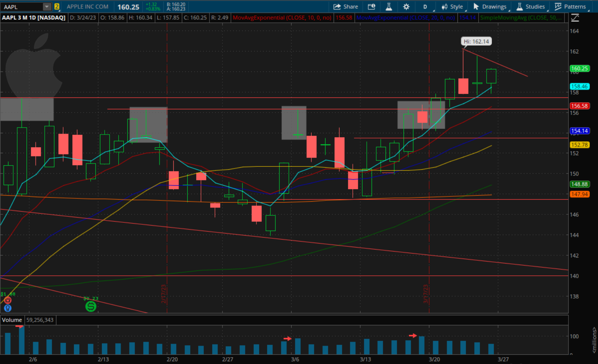Click the D: 3/24/23 date field
This screenshot has width=598, height=364.
pos(83,18)
